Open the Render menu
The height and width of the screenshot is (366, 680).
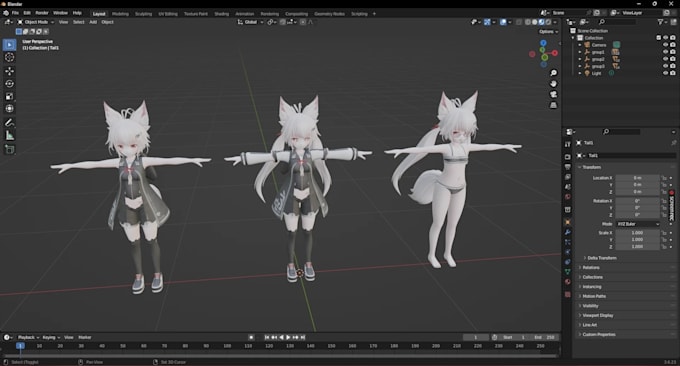[x=42, y=13]
